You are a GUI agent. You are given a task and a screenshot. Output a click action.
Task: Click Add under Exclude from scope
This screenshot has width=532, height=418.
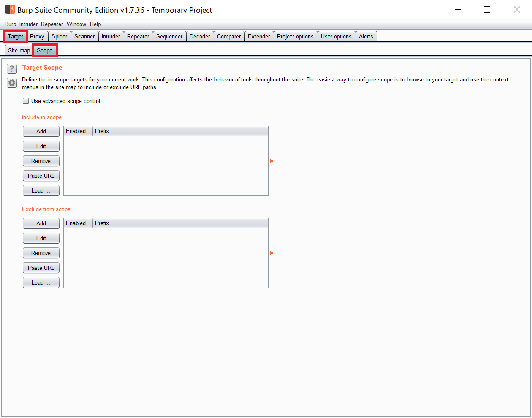click(x=41, y=223)
